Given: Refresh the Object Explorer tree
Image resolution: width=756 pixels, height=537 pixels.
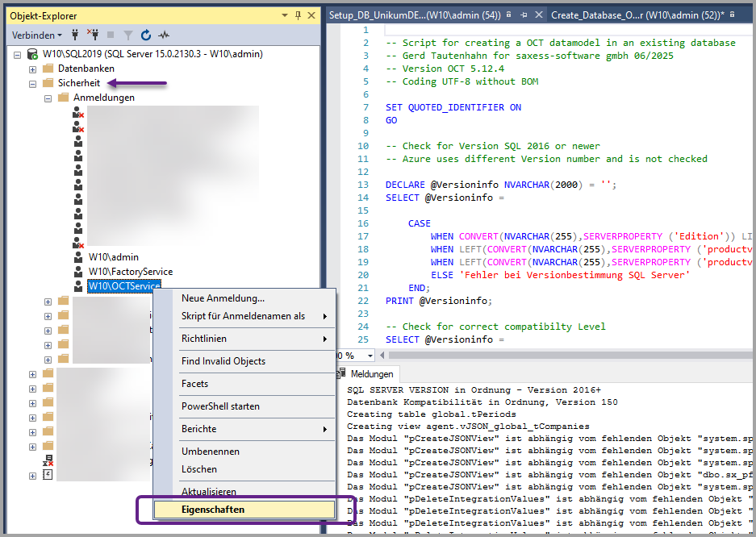Looking at the screenshot, I should pyautogui.click(x=146, y=35).
